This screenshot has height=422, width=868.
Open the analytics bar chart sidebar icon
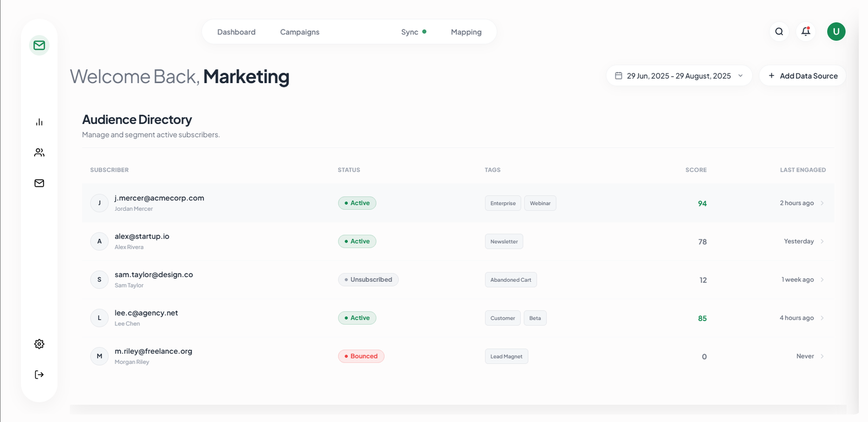click(39, 122)
